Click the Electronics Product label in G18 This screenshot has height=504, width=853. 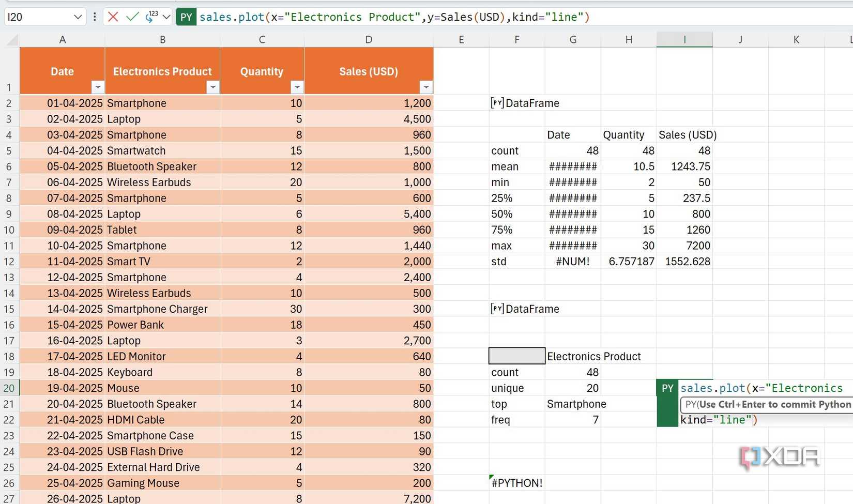594,356
